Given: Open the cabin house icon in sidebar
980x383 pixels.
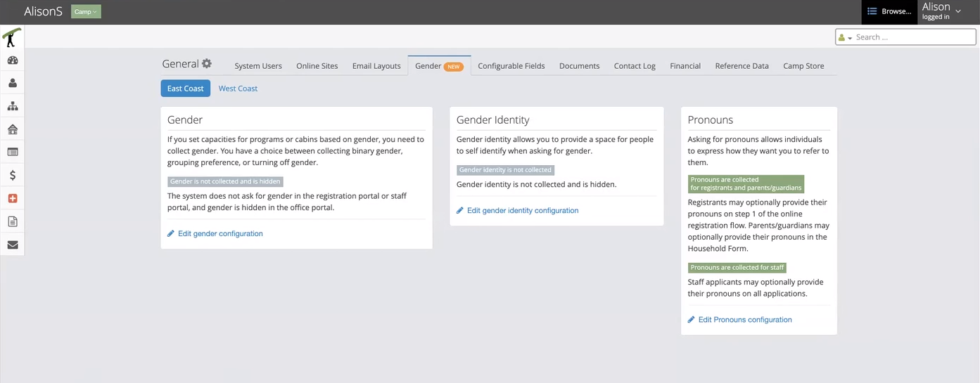Looking at the screenshot, I should 13,129.
